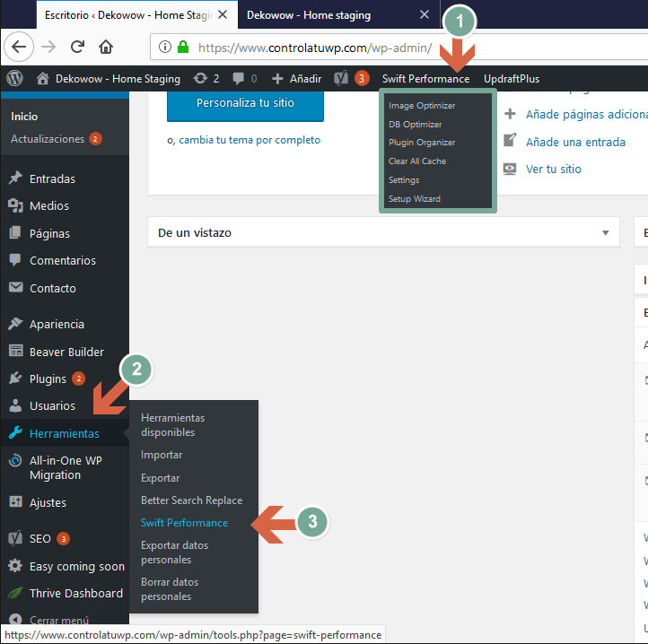
Task: Click the browser back arrow button
Action: pos(19,47)
